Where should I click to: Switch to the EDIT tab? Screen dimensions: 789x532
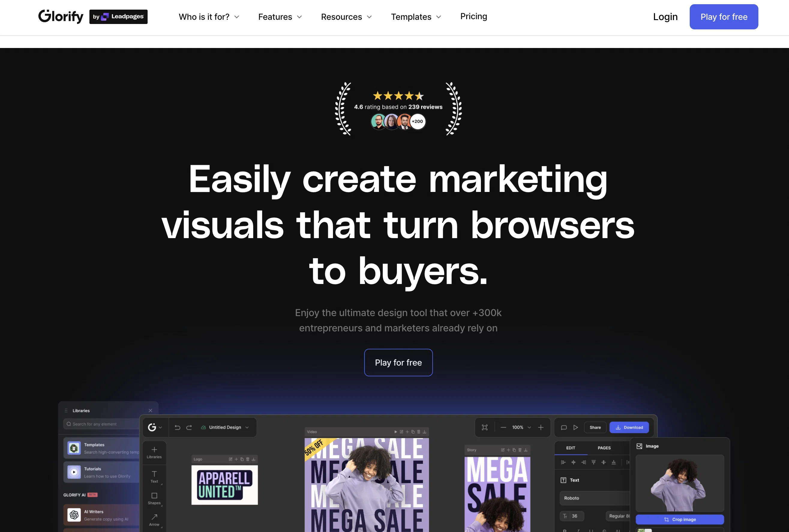(x=571, y=448)
